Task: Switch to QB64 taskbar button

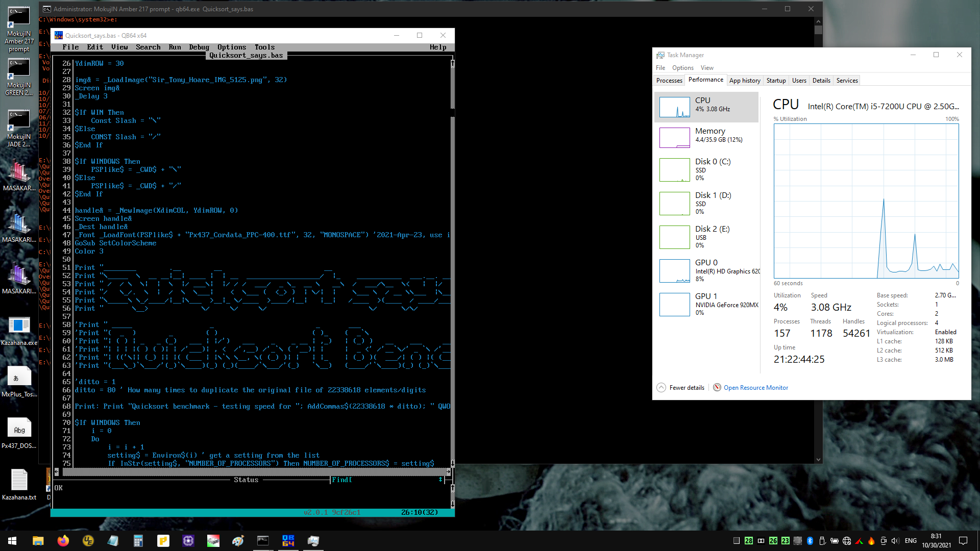Action: (288, 541)
